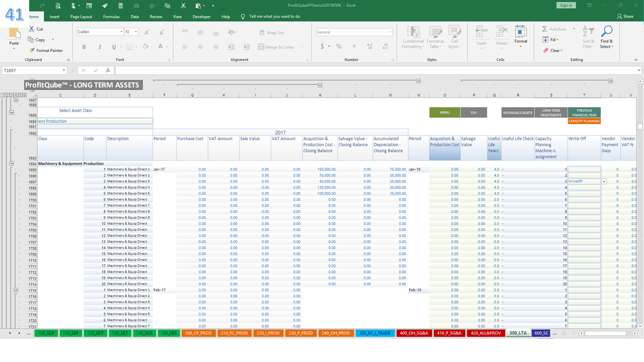Click the Format Painter brush icon

(x=32, y=50)
